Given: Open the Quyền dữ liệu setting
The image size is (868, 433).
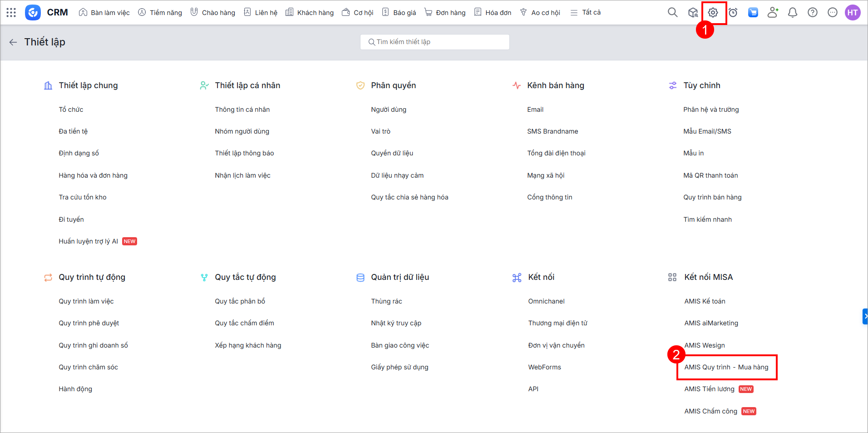Looking at the screenshot, I should point(392,153).
